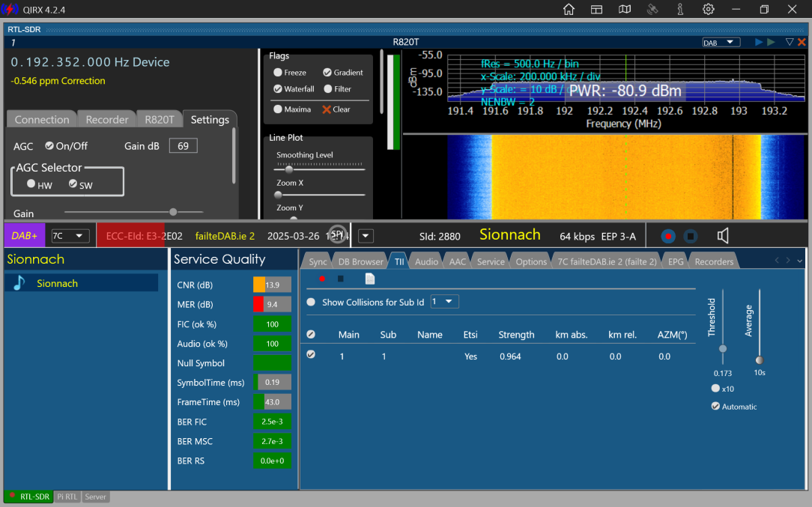Start recording with the red service record button
Screen dimensions: 812x507
click(x=668, y=236)
